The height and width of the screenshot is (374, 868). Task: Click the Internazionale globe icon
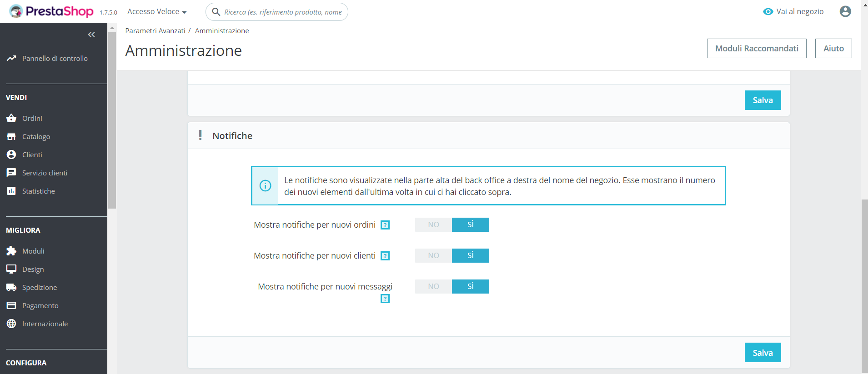point(11,324)
